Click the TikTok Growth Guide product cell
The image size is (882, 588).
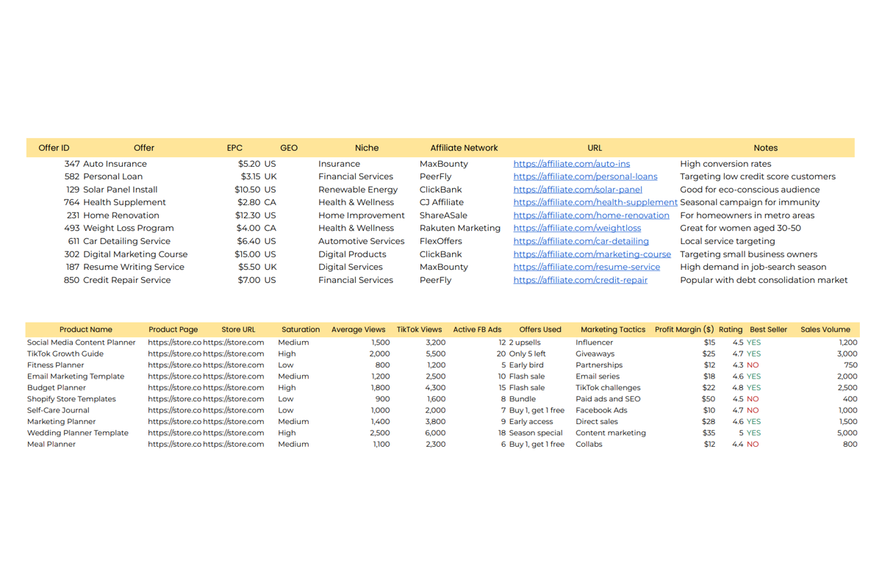click(65, 354)
